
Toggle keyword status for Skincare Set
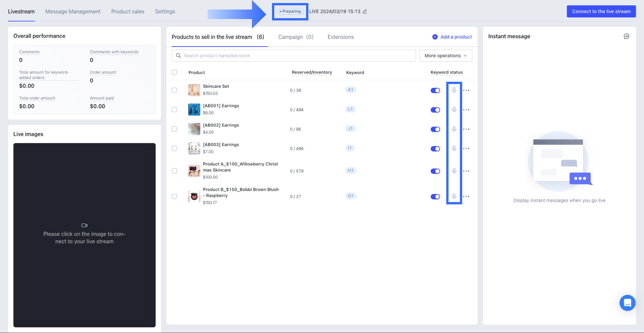point(435,90)
